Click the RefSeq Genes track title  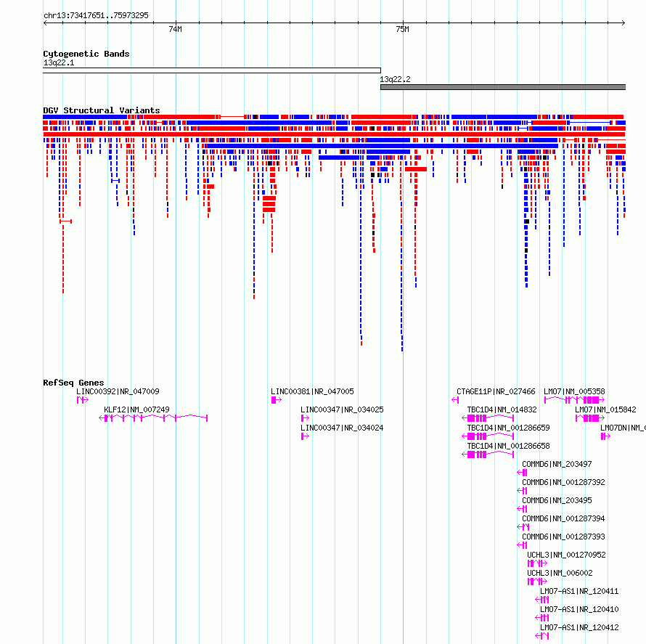(x=73, y=383)
